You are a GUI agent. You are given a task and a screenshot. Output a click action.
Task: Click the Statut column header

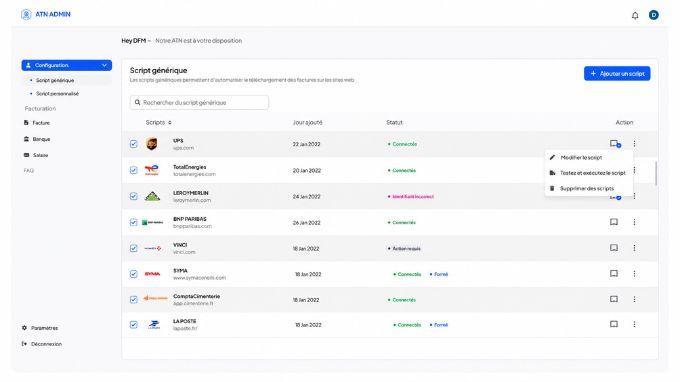pyautogui.click(x=394, y=123)
